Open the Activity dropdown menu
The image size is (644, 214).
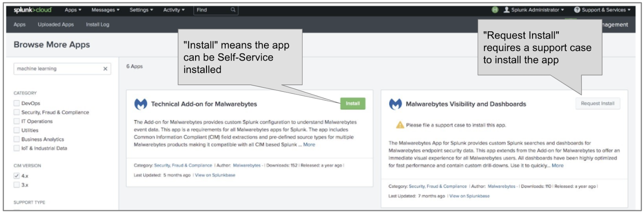[174, 10]
